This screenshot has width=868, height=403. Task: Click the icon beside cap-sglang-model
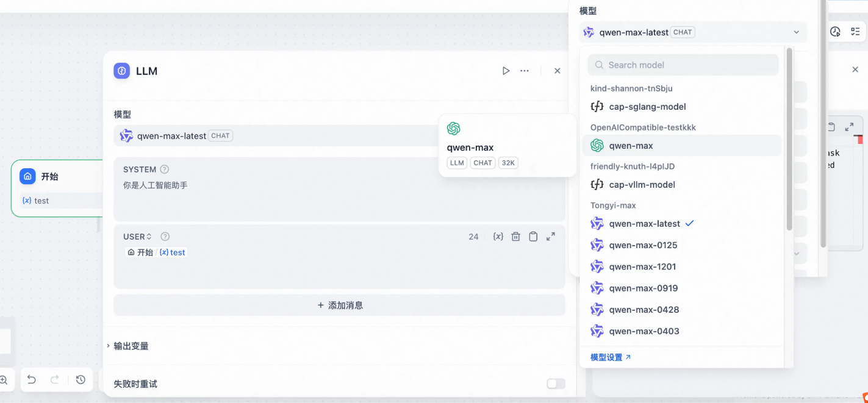click(x=597, y=106)
